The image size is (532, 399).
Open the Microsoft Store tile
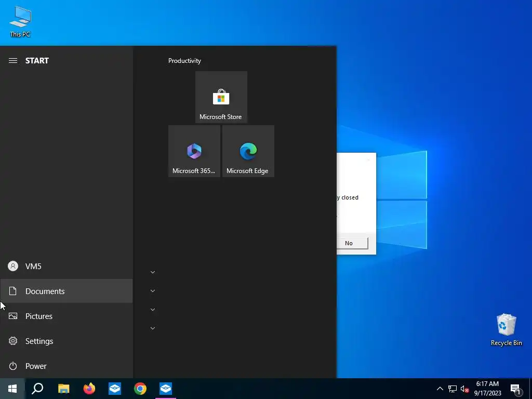click(221, 97)
